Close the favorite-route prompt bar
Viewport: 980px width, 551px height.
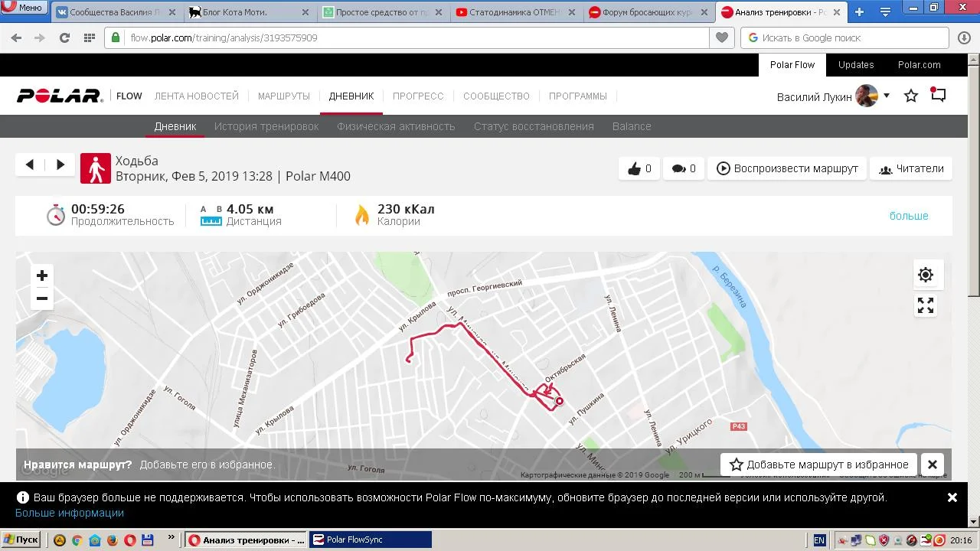point(933,465)
